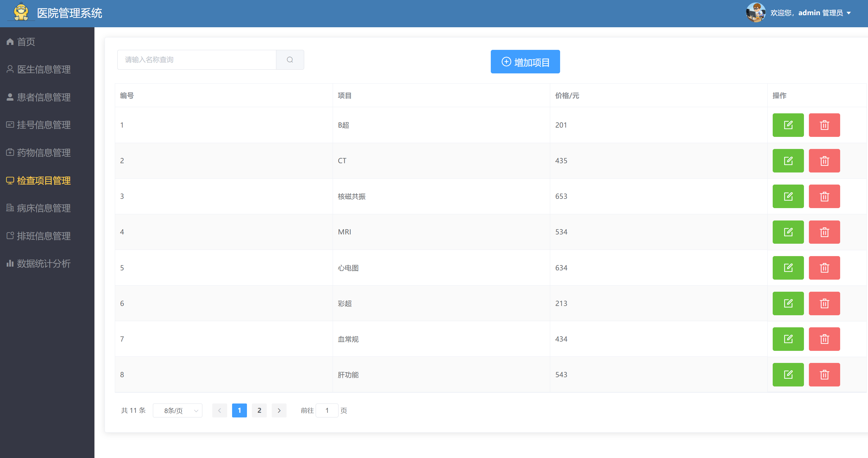Click the 前往 page number input
The image size is (868, 458).
tap(327, 410)
